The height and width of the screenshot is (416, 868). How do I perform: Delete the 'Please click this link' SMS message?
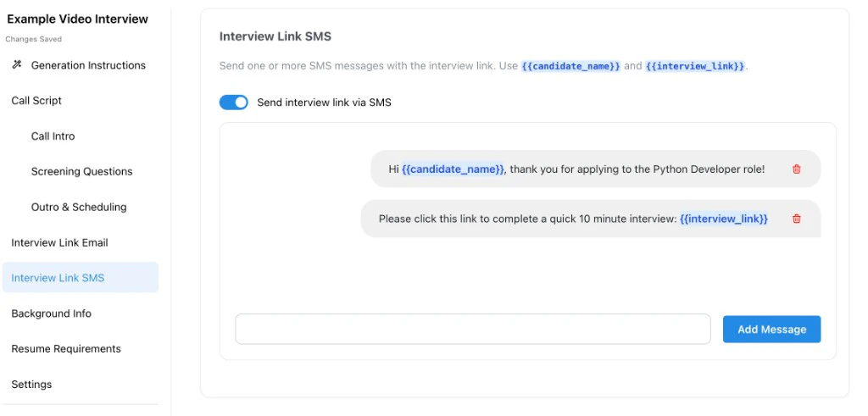pos(797,219)
